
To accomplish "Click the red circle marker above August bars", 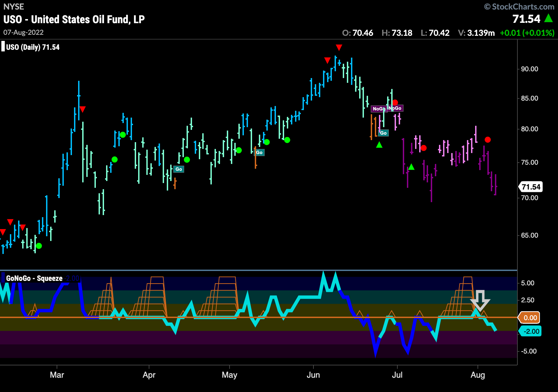I will point(488,140).
